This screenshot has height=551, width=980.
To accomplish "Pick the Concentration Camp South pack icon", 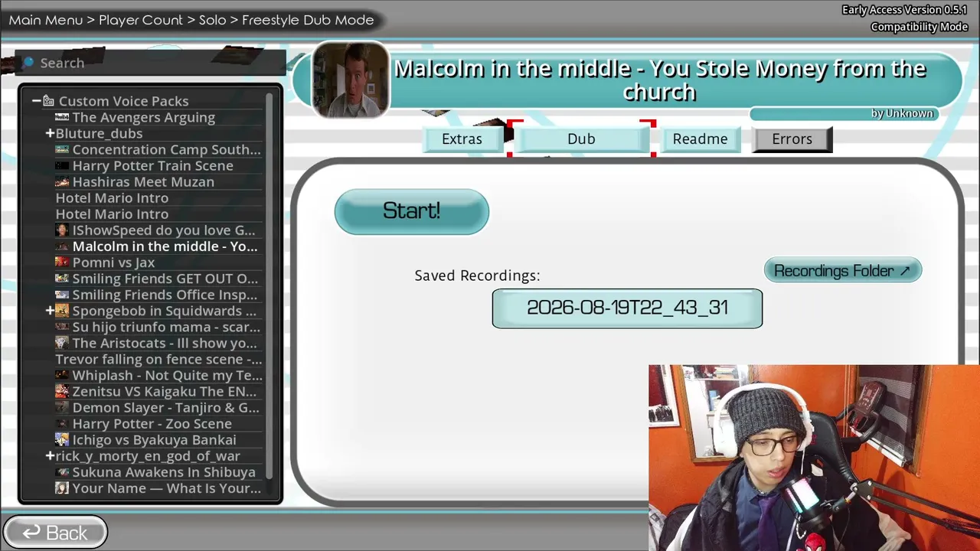I will tap(62, 149).
